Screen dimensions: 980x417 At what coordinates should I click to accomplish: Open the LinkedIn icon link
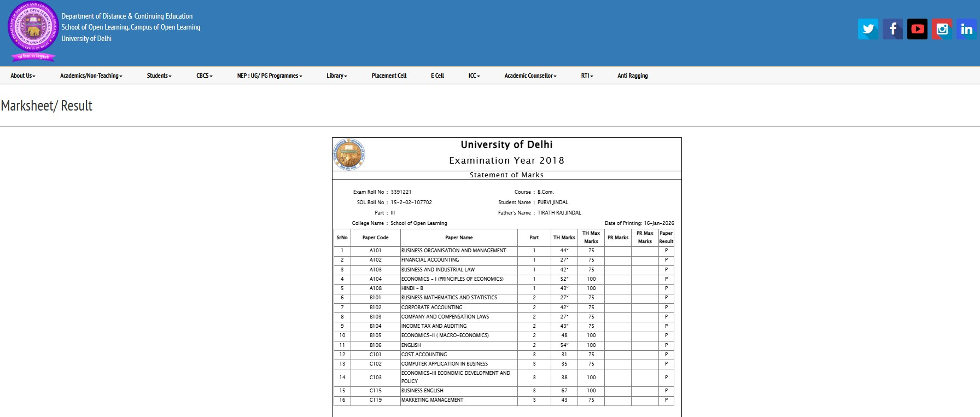coord(966,29)
